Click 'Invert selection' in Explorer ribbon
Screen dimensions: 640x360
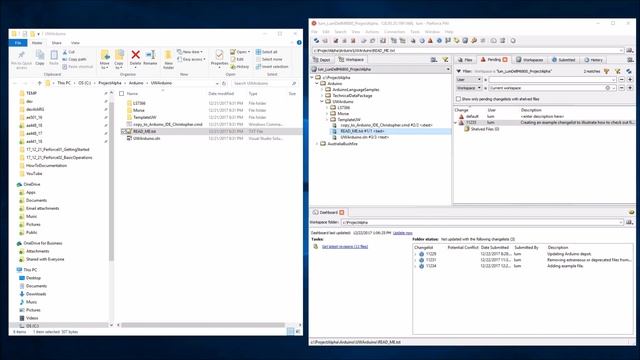pos(272,67)
